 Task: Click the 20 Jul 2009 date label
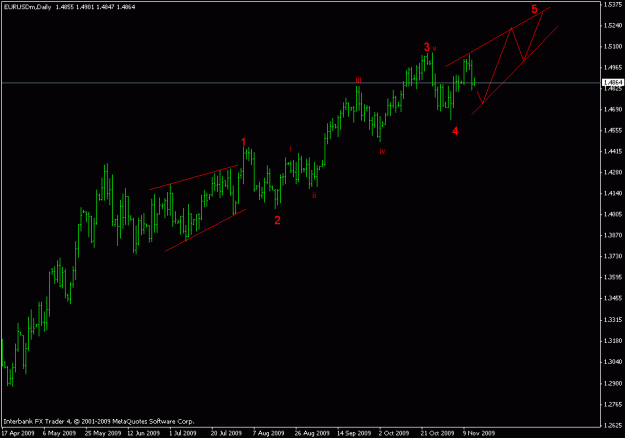pos(226,433)
